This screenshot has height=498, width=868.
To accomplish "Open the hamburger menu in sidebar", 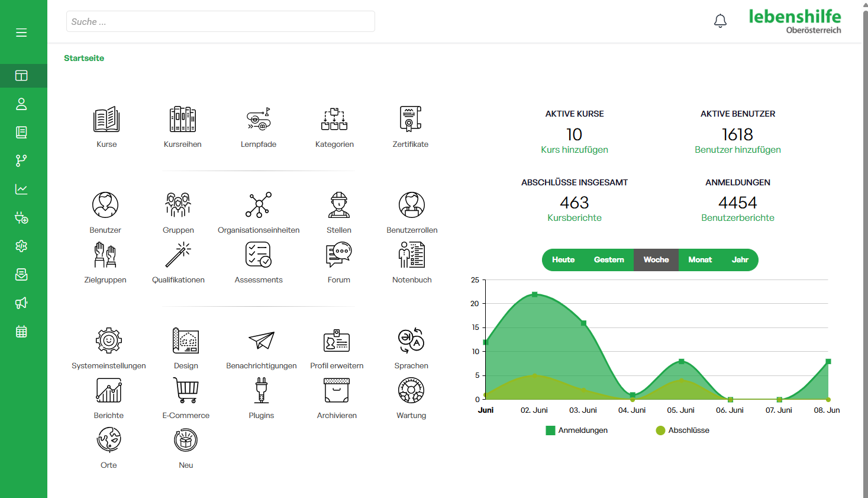I will point(21,33).
